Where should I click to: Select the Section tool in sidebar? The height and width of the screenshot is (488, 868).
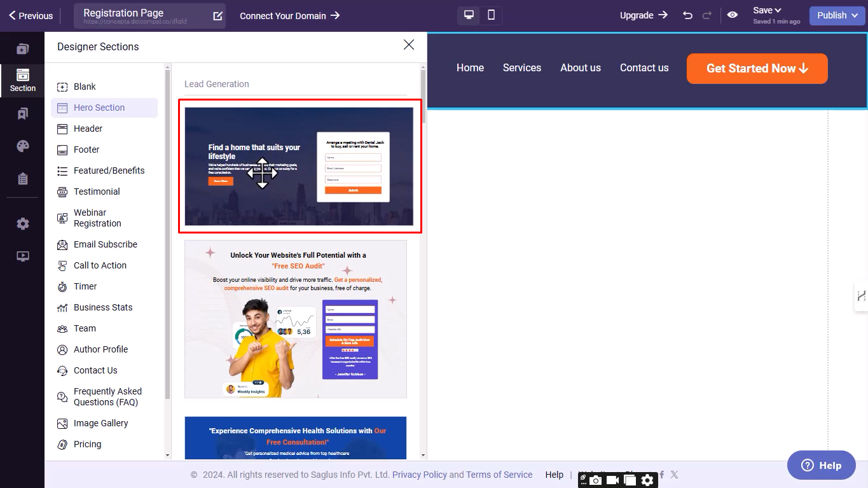tap(22, 81)
